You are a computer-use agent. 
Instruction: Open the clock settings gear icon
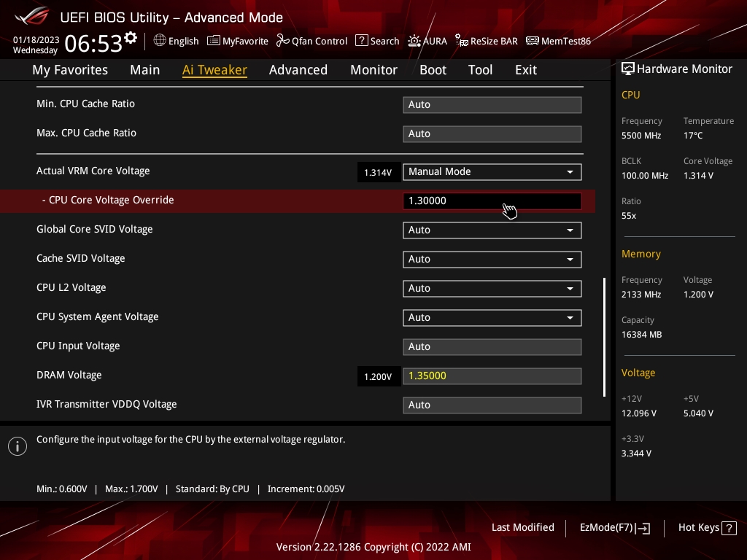(131, 38)
